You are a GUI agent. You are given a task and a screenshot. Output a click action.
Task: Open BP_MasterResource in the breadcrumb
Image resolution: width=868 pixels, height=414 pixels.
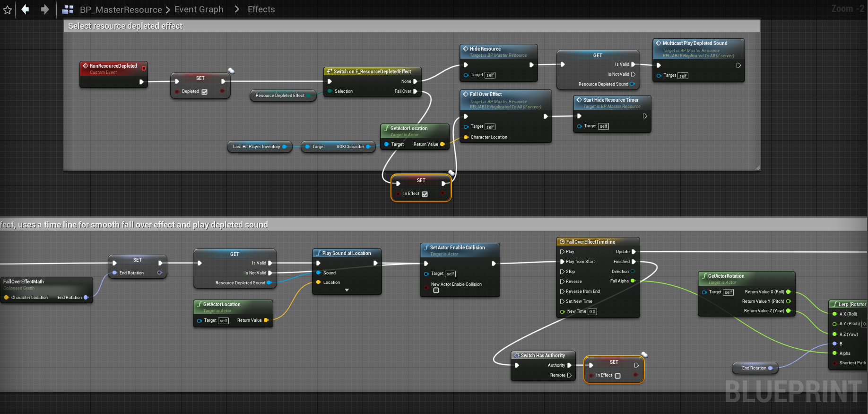[x=121, y=9]
